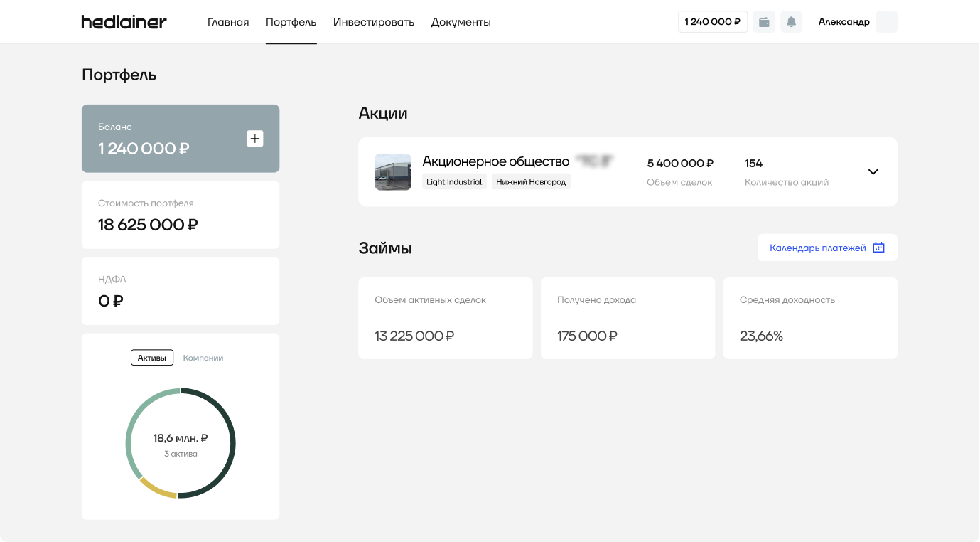Click the hedlainer logo
Image resolution: width=980 pixels, height=542 pixels.
pyautogui.click(x=124, y=22)
